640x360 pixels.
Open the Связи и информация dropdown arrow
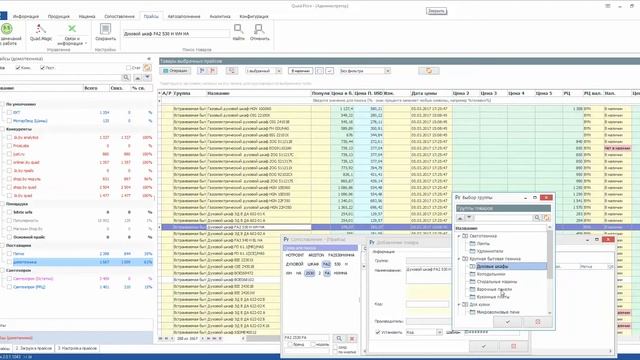[86, 43]
